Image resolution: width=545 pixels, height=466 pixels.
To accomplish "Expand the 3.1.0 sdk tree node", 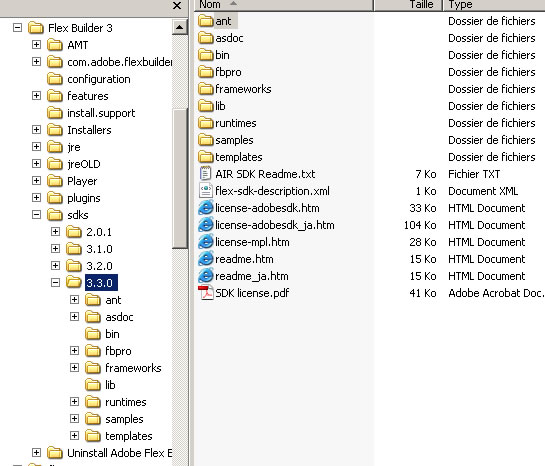I will click(55, 248).
